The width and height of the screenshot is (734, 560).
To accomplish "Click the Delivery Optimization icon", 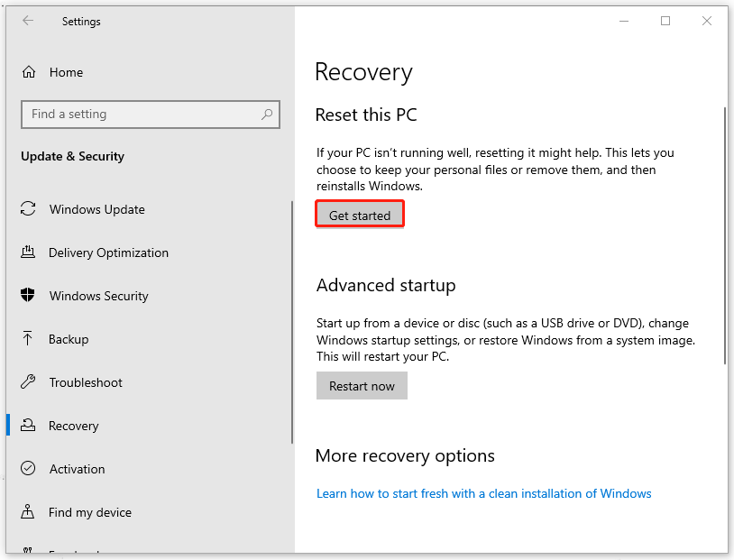I will (28, 252).
